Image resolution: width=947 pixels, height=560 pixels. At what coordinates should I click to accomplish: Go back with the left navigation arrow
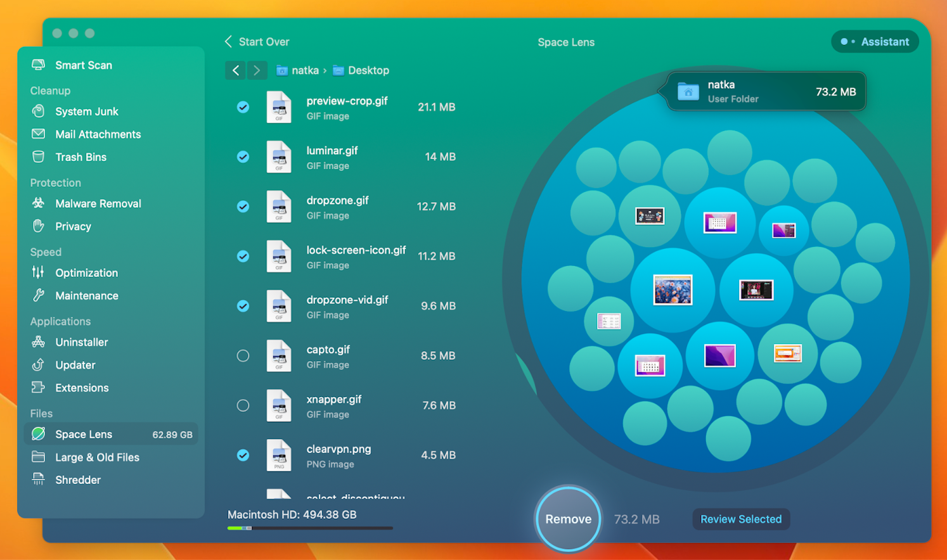[236, 70]
